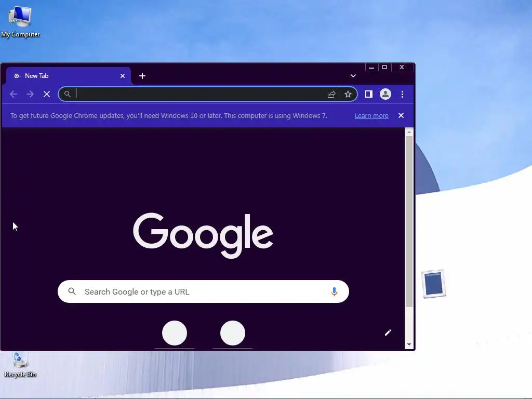Click the blue document icon on desktop
This screenshot has height=399, width=532.
coord(434,284)
